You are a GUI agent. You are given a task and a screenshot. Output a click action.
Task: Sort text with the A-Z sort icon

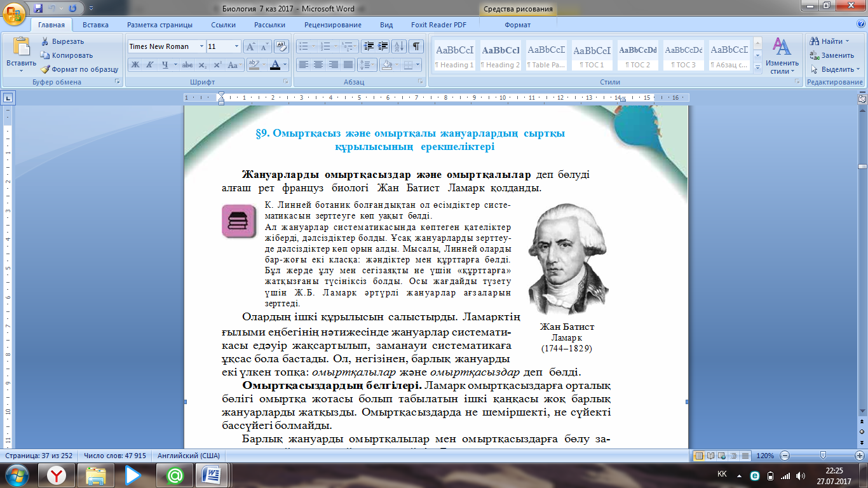click(400, 46)
